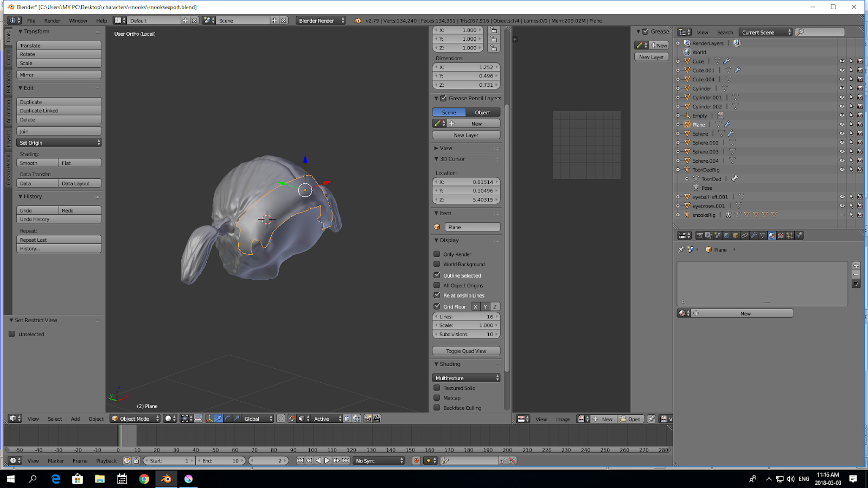This screenshot has width=868, height=488.
Task: Open the Set Origin dropdown
Action: click(59, 143)
